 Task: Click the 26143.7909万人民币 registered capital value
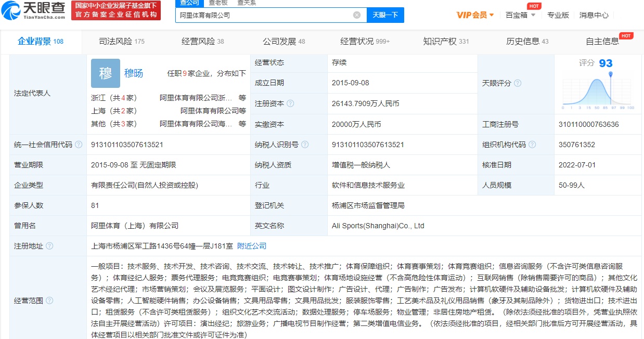click(x=366, y=103)
